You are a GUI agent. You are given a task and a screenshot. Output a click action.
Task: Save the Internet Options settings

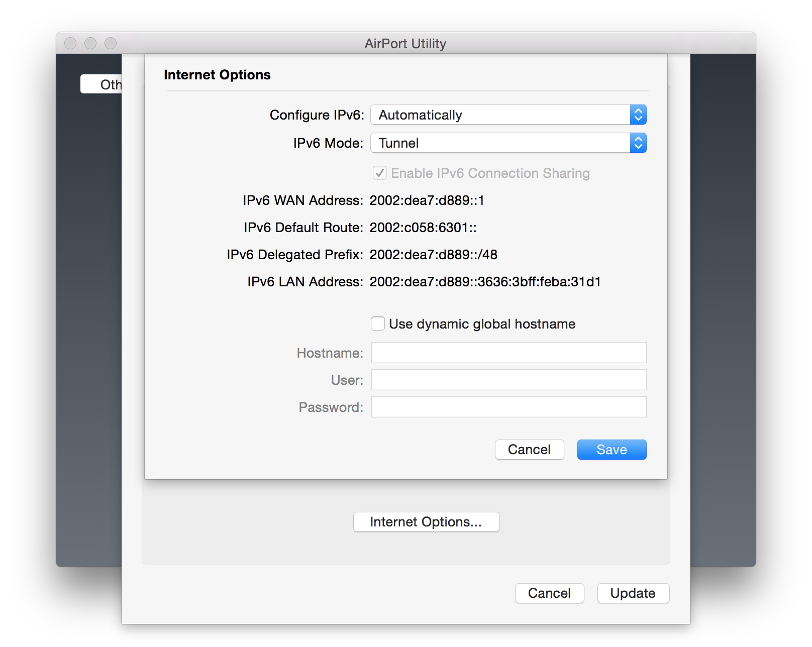pos(612,450)
